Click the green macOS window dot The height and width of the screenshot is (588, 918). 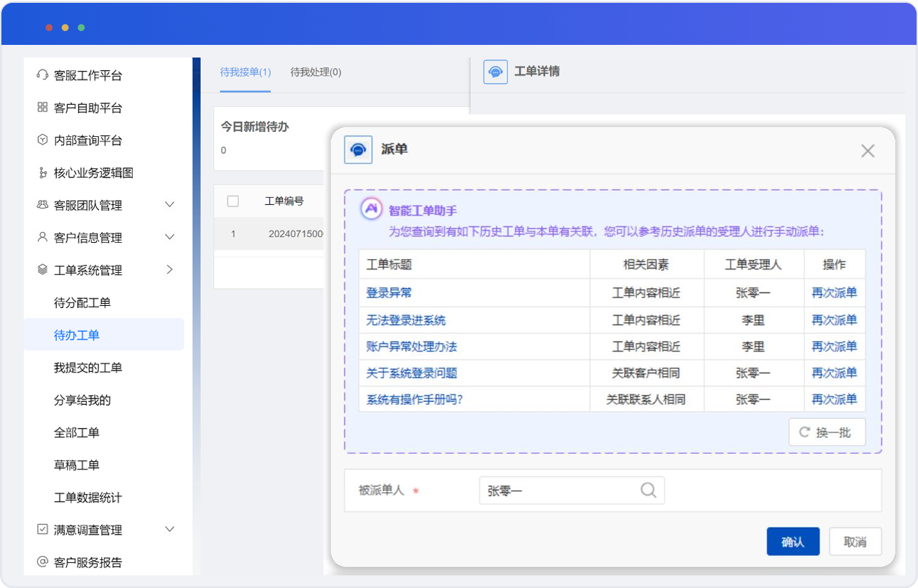[81, 27]
